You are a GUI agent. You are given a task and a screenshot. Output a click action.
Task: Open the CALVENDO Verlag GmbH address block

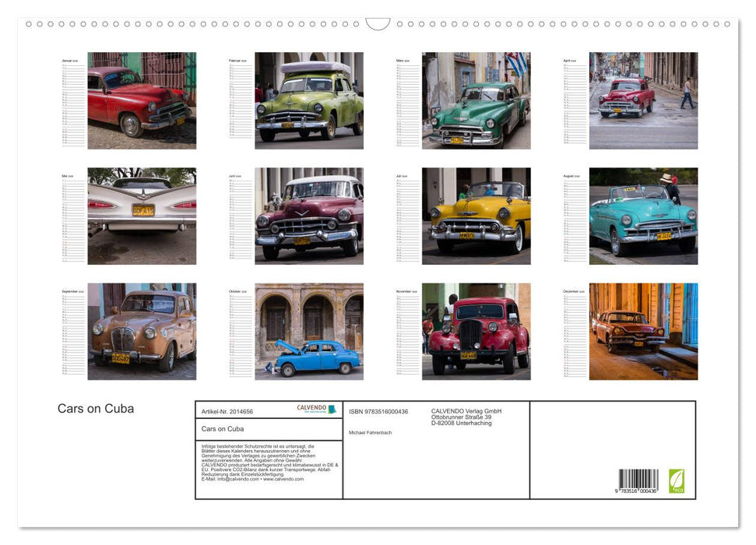coord(466,416)
